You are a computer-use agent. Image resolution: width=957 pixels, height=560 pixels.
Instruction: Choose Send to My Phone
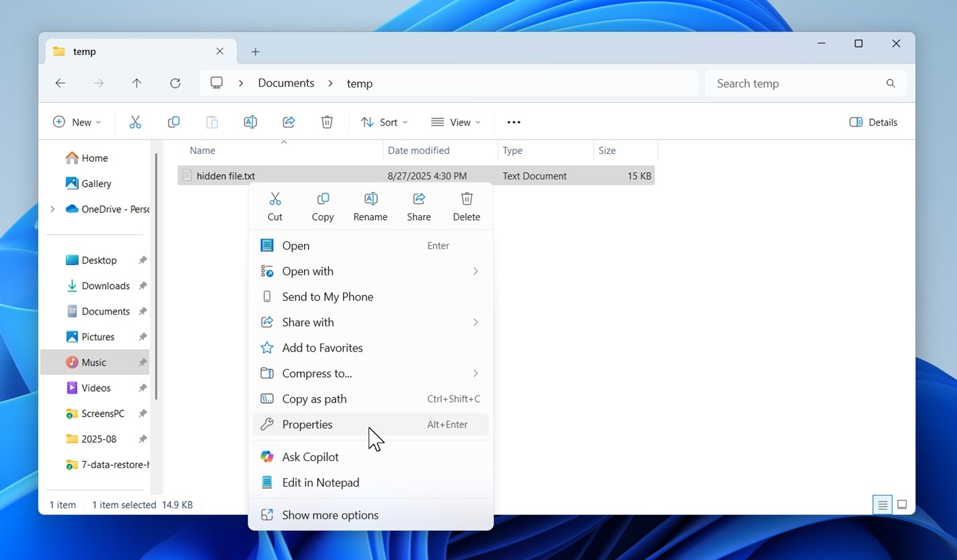[x=371, y=297]
